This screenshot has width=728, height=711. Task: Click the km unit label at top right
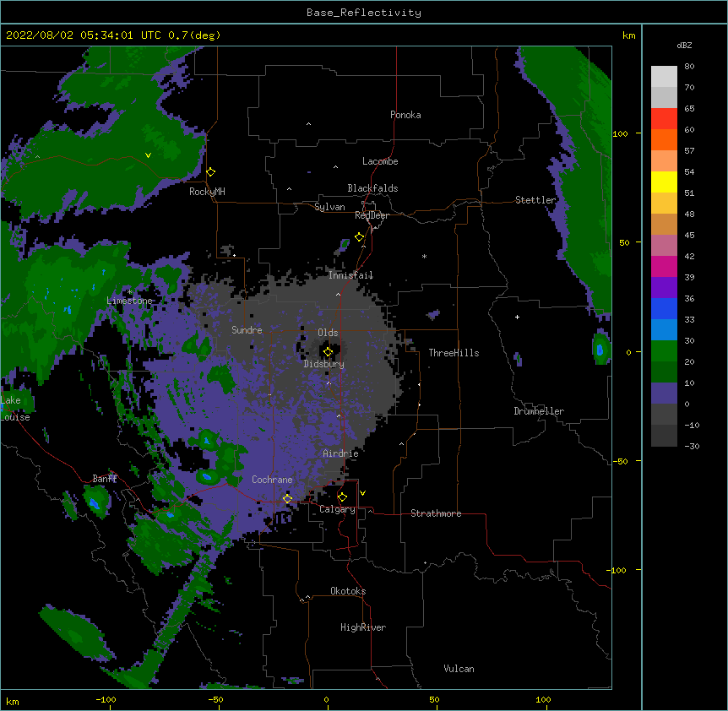629,35
